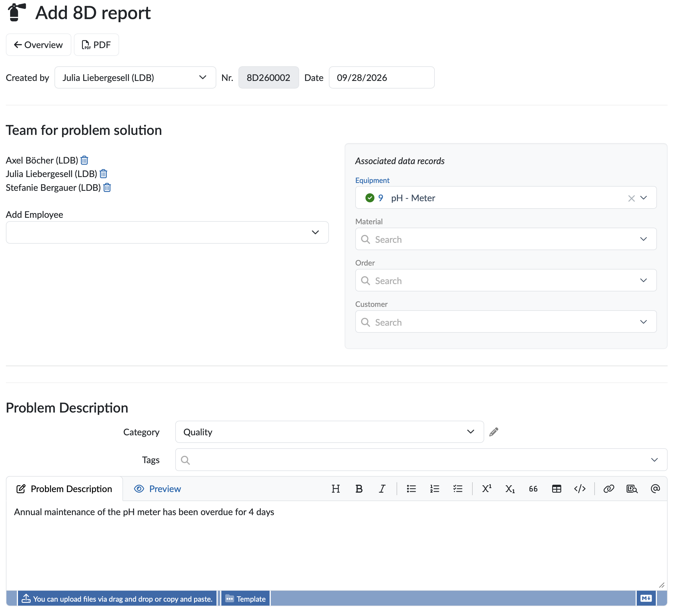Remove Julia Liebergesell via trash icon

click(x=104, y=174)
